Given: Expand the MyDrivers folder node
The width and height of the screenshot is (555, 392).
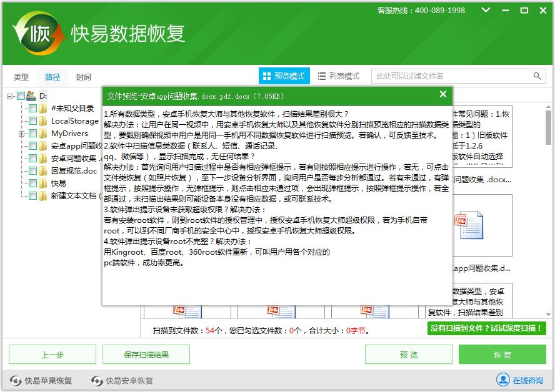Looking at the screenshot, I should pos(22,134).
